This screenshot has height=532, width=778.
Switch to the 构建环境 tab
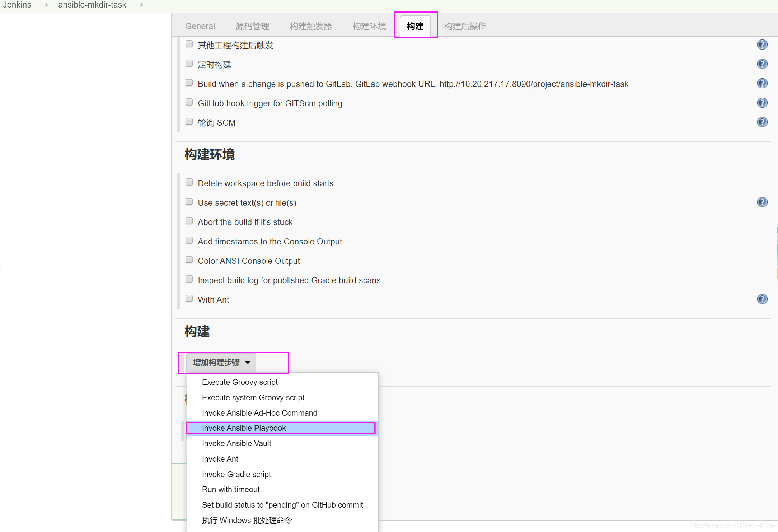[x=369, y=26]
